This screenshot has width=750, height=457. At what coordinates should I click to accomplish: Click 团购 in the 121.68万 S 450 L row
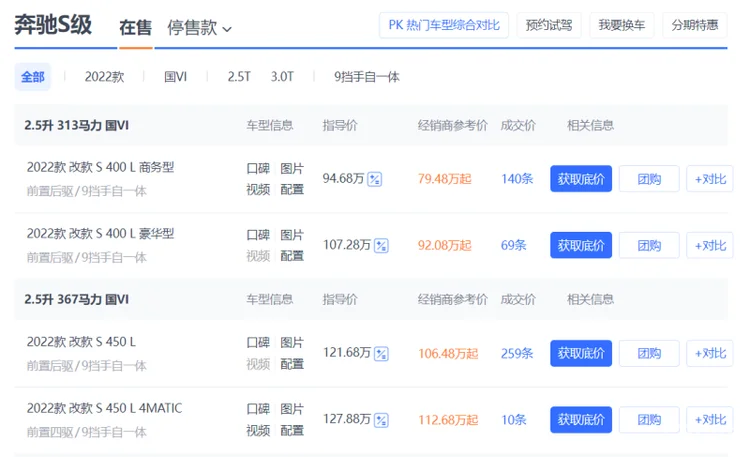tap(649, 354)
